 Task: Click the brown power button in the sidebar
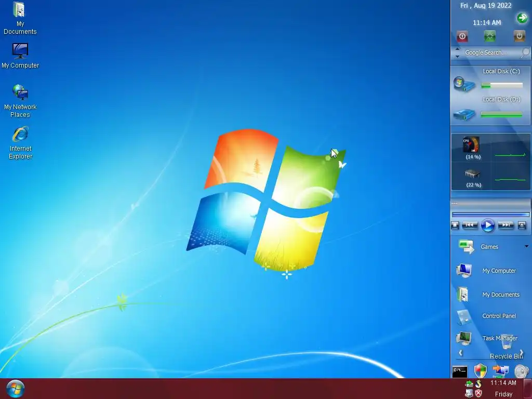519,36
